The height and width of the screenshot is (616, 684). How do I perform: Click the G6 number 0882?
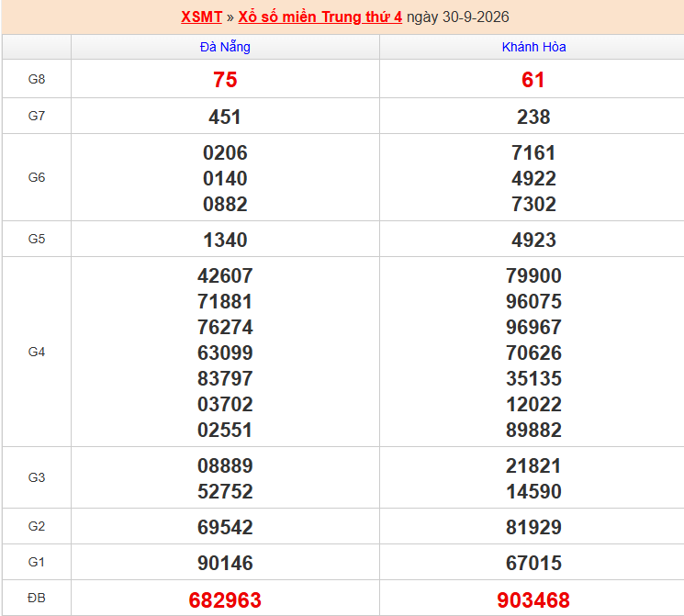tap(225, 204)
